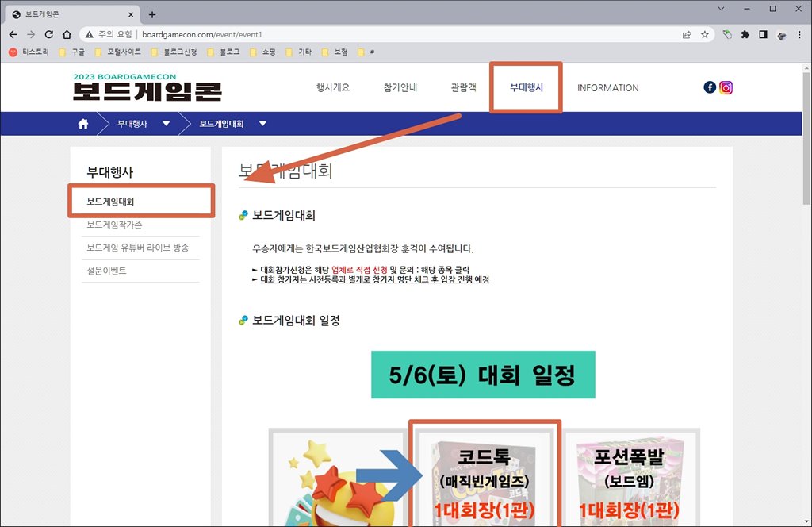Viewport: 812px width, 527px height.
Task: Open the 보험 bookmark folder
Action: coord(335,52)
